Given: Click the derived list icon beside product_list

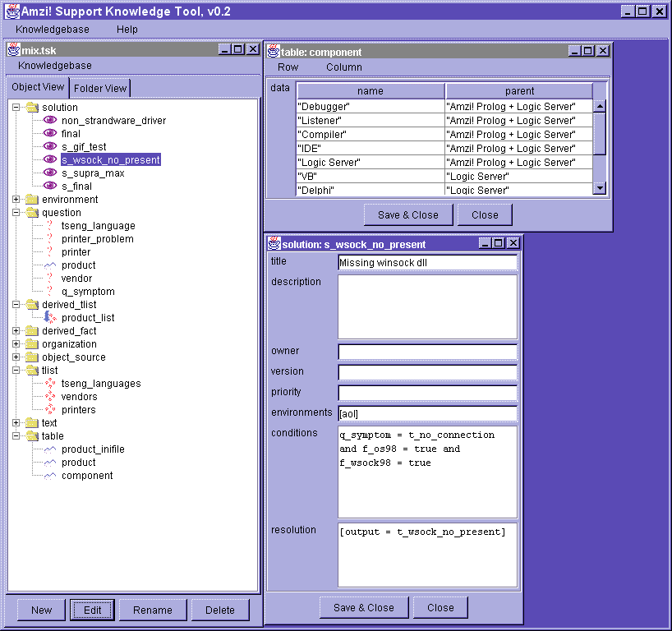Looking at the screenshot, I should click(x=50, y=317).
